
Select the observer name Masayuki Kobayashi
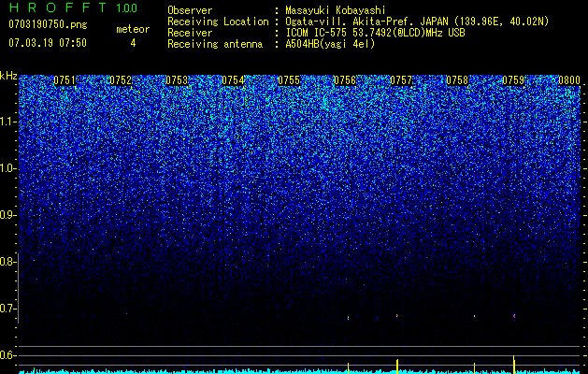336,10
